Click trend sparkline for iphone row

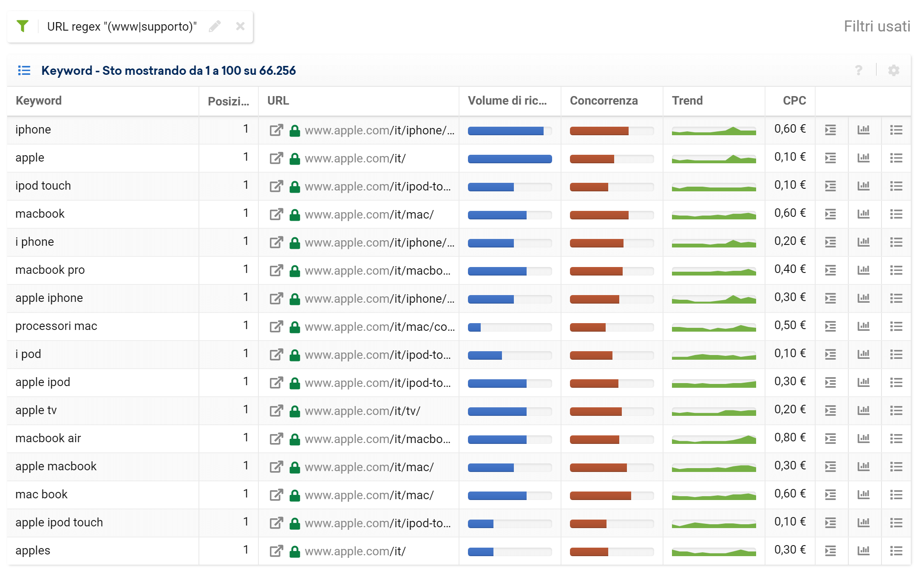[x=714, y=131]
